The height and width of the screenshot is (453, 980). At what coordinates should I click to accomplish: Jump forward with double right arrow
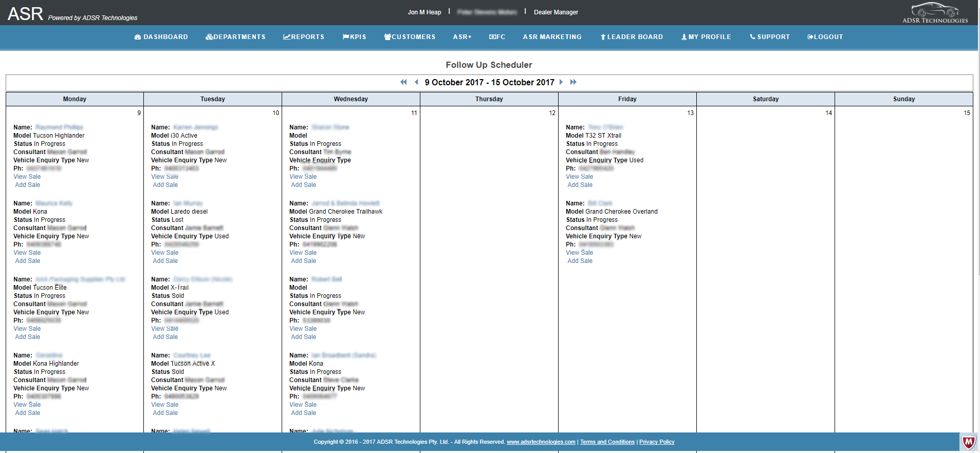(574, 82)
